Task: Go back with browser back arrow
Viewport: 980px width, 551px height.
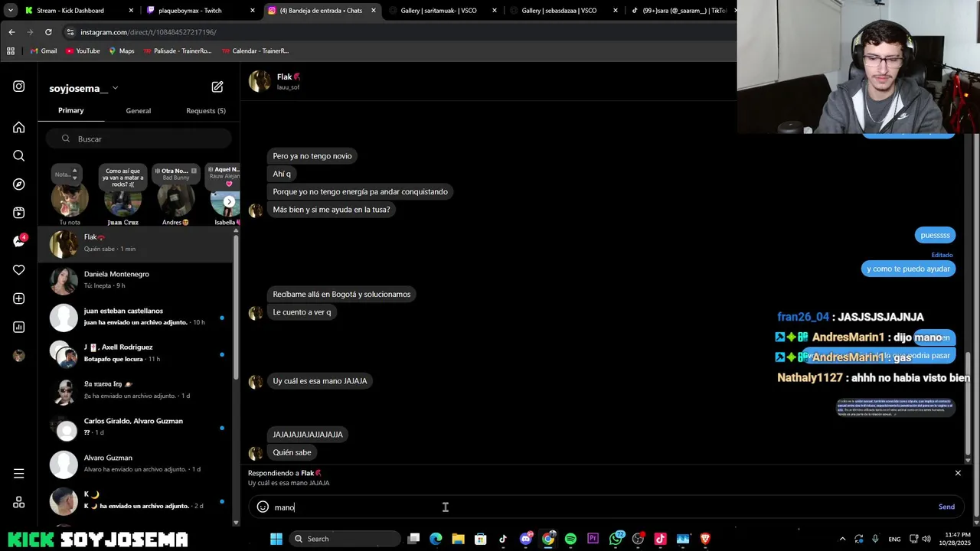Action: [x=11, y=32]
